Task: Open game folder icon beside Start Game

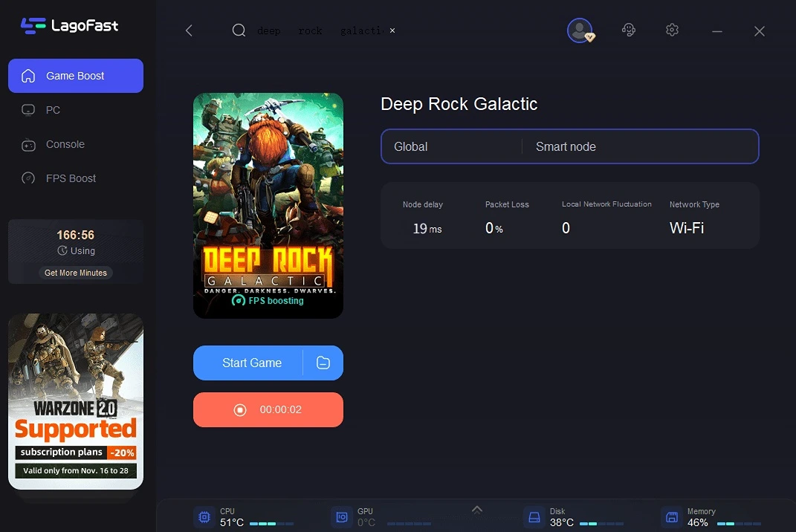Action: (x=323, y=363)
